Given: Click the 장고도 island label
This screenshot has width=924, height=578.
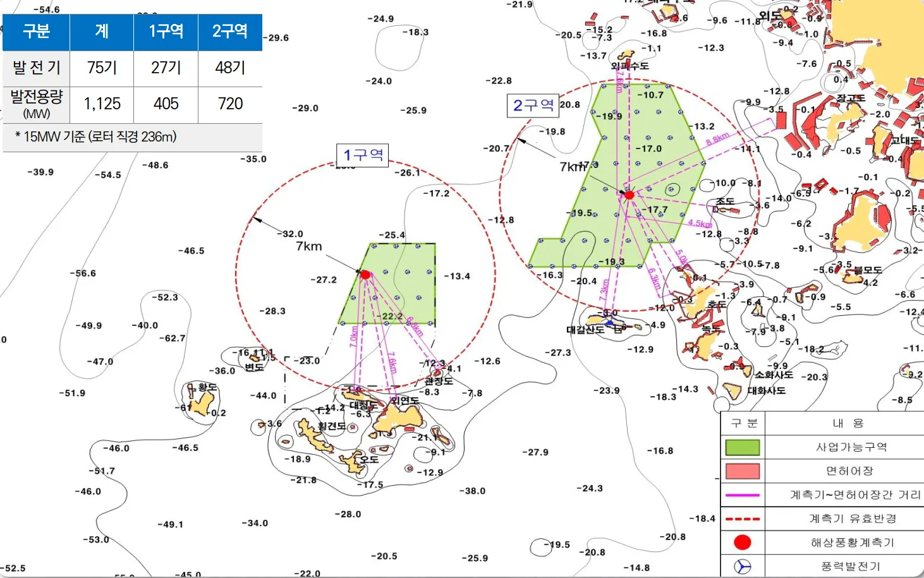Looking at the screenshot, I should coord(851,99).
